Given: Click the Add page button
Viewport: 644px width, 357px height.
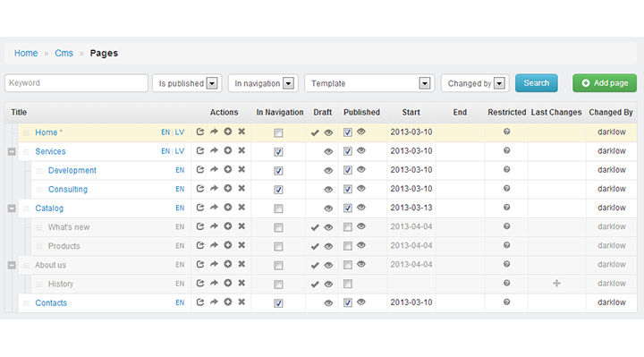Looking at the screenshot, I should 605,83.
